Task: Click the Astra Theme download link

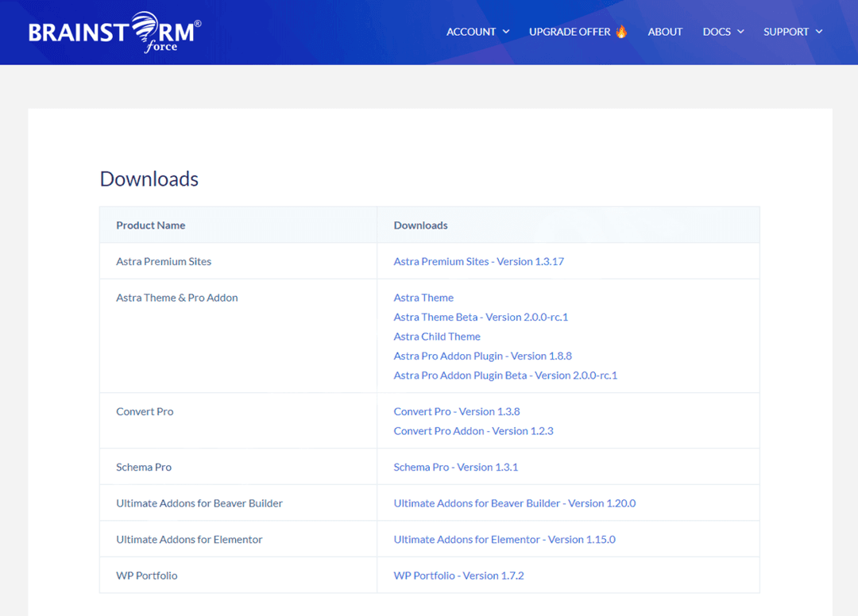Action: 423,298
